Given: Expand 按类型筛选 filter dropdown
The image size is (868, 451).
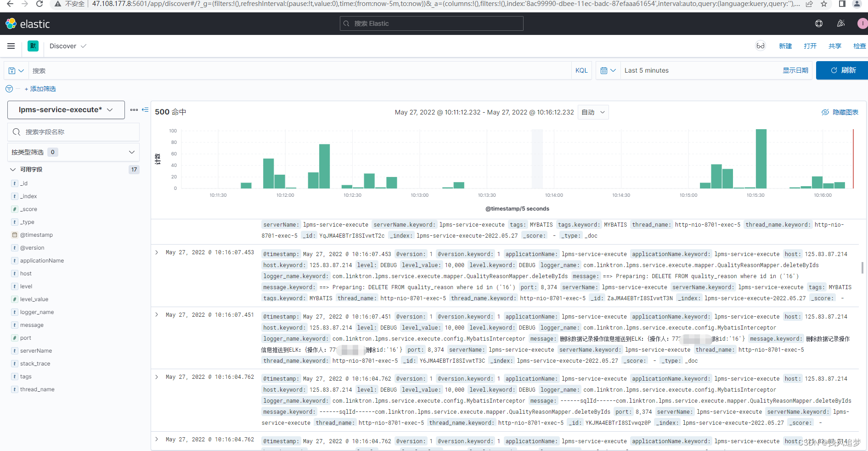Looking at the screenshot, I should click(73, 152).
